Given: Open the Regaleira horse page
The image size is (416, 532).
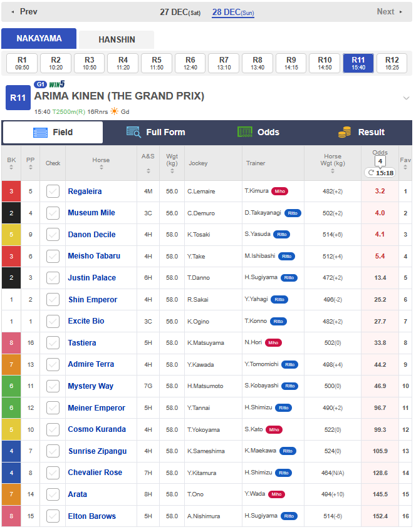Looking at the screenshot, I should coord(85,192).
